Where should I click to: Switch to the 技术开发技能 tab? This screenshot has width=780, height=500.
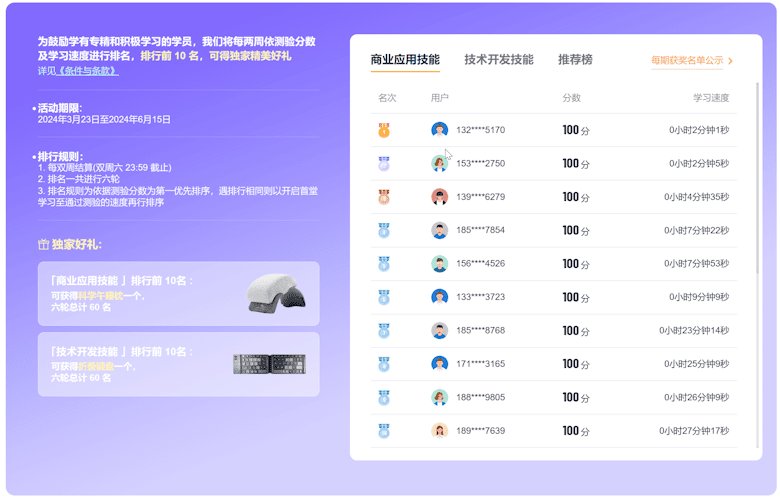[x=498, y=60]
